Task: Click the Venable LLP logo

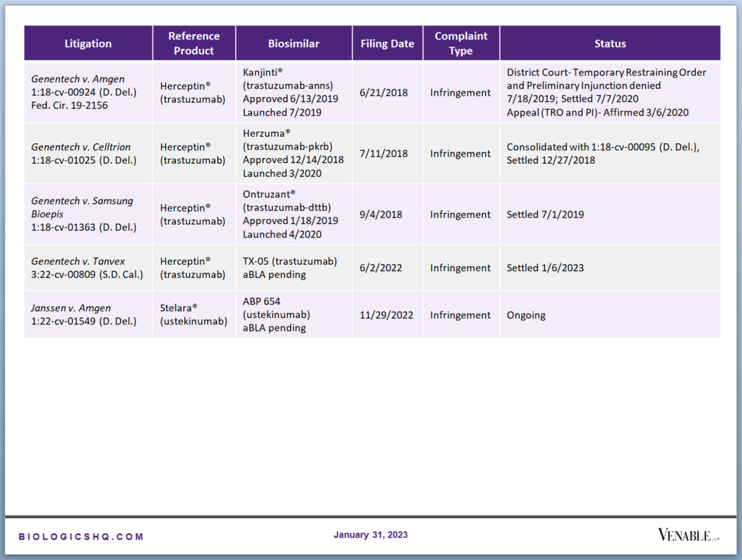Action: [x=689, y=535]
